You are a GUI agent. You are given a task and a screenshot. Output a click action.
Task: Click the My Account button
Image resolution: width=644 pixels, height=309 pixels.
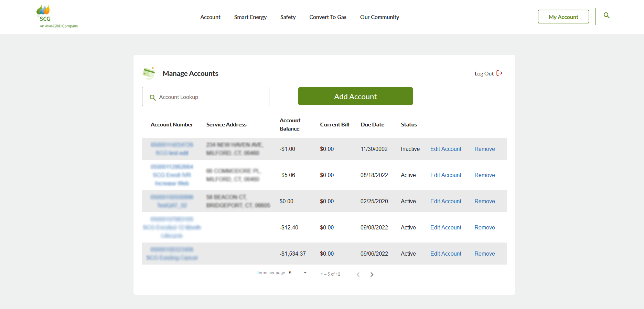point(563,17)
